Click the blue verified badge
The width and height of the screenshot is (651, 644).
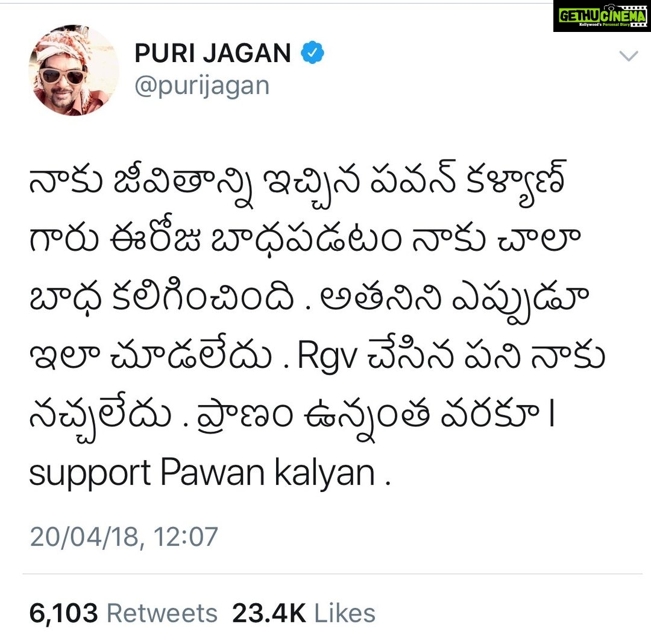[312, 52]
